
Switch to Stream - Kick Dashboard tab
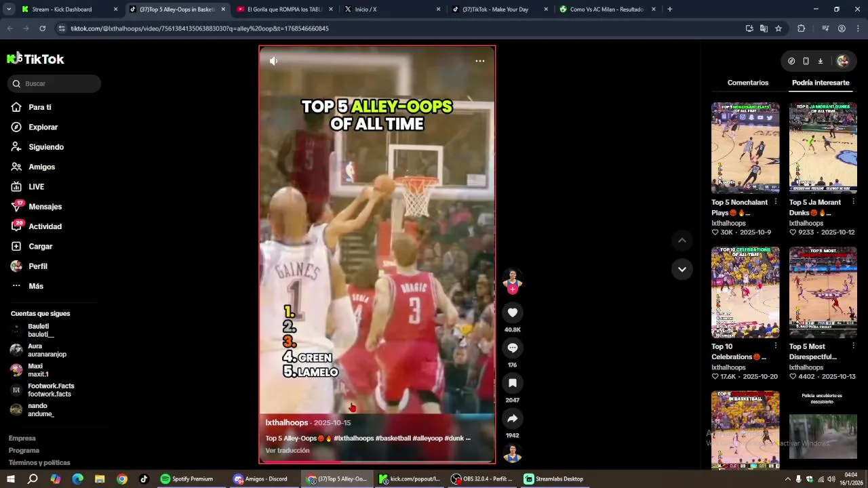tap(71, 9)
